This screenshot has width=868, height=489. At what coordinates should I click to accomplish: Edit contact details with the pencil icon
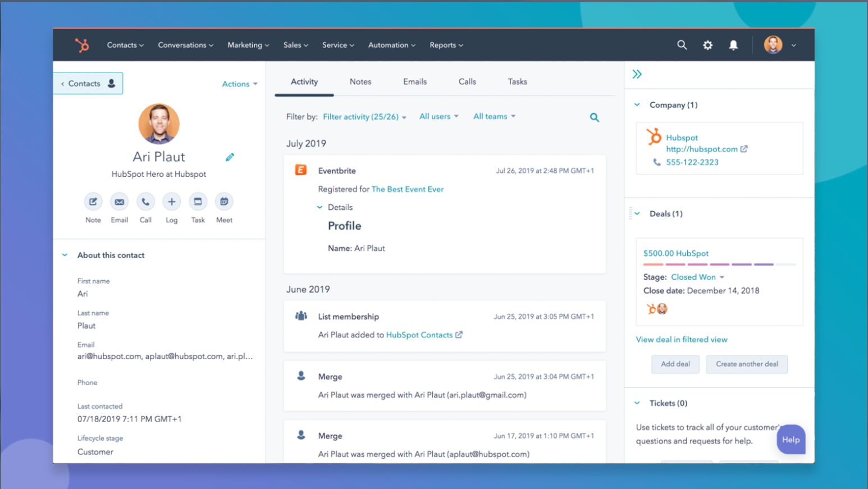230,157
